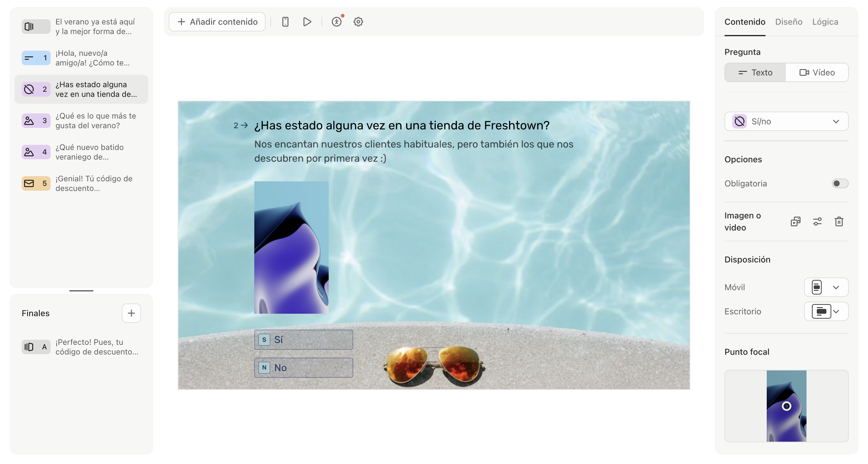
Task: Click Añadir contenido button
Action: (x=217, y=22)
